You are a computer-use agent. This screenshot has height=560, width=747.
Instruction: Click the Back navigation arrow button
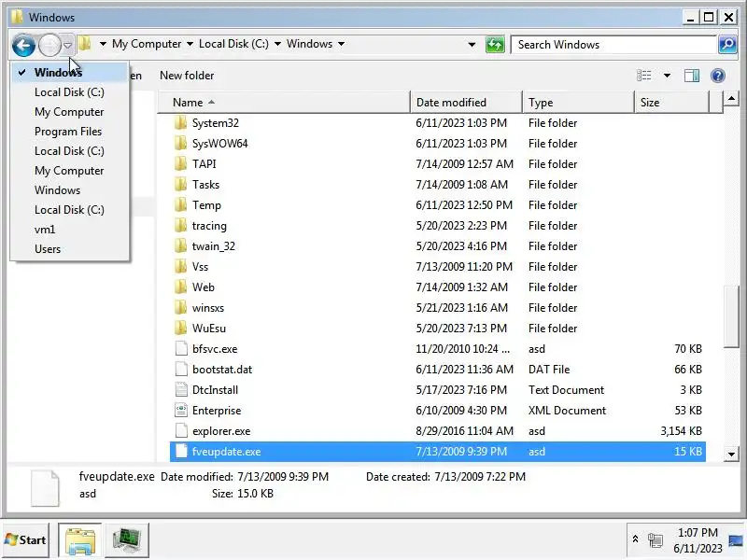coord(23,45)
